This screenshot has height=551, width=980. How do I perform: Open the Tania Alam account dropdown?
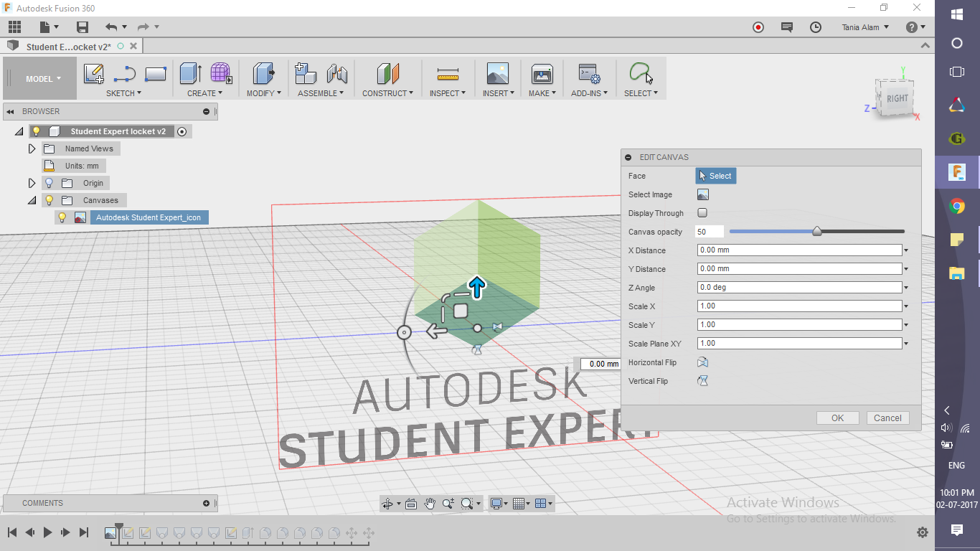(865, 27)
